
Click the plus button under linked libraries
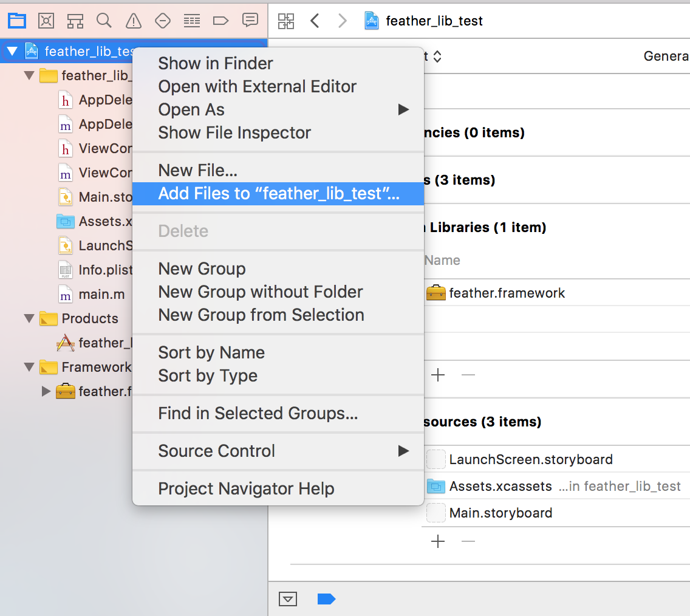[x=437, y=375]
